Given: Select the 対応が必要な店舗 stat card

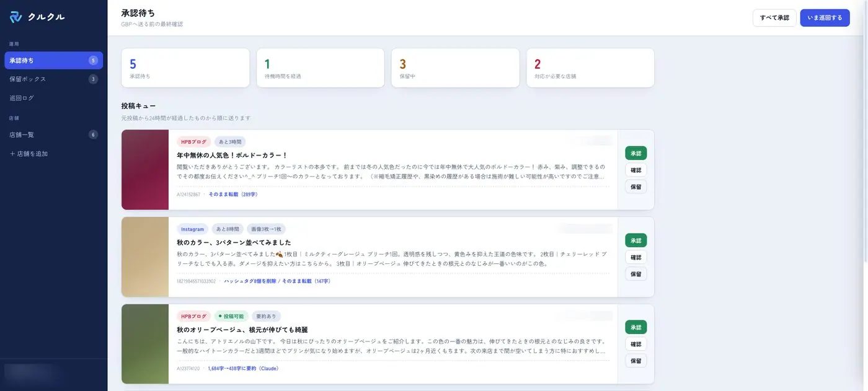Looking at the screenshot, I should click(590, 68).
